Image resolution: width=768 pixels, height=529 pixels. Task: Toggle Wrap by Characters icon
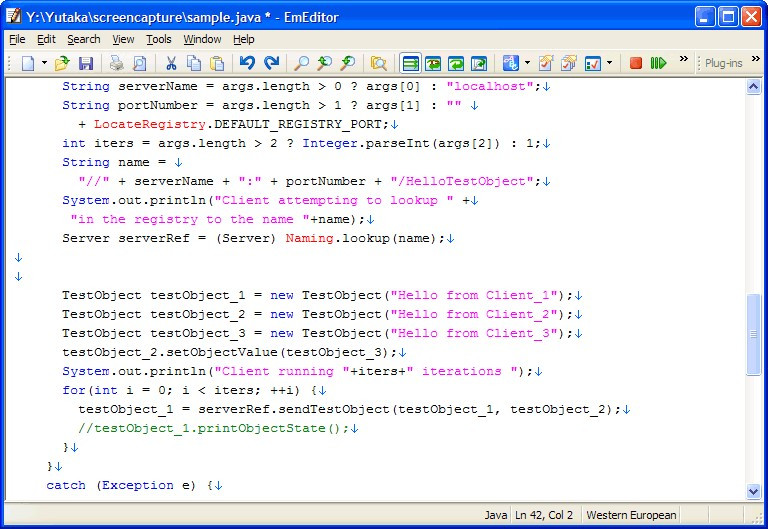433,63
